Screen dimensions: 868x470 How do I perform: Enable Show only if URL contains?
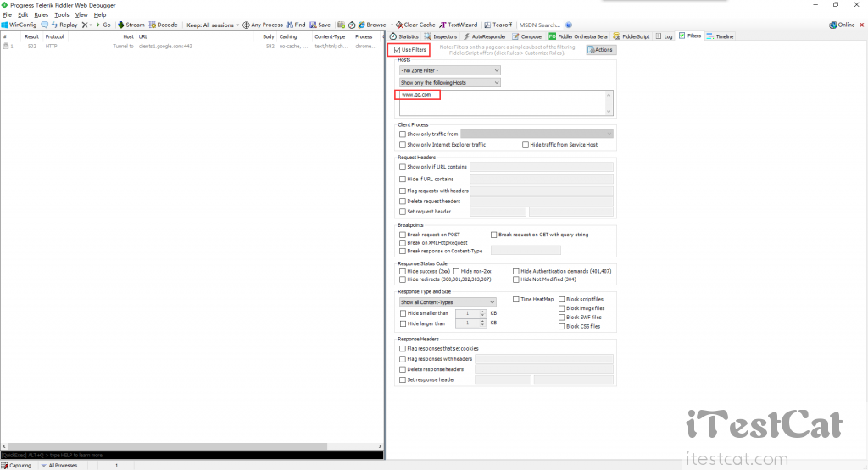(403, 167)
